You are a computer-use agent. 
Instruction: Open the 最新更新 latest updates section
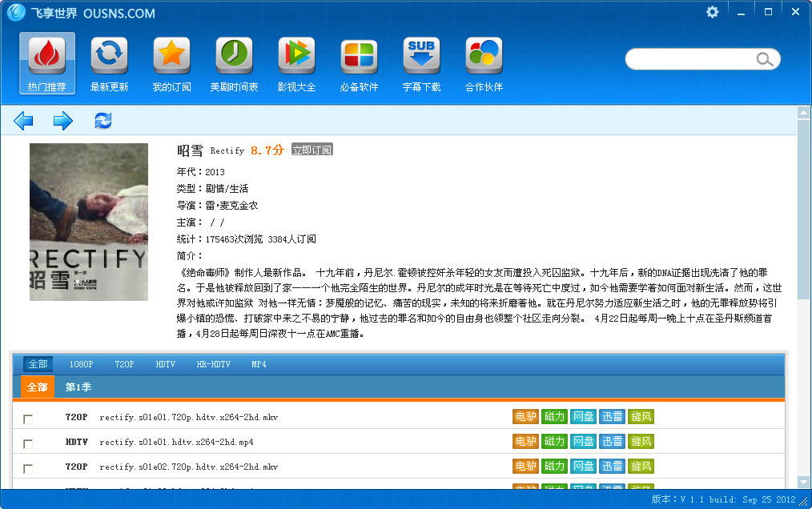coord(109,63)
